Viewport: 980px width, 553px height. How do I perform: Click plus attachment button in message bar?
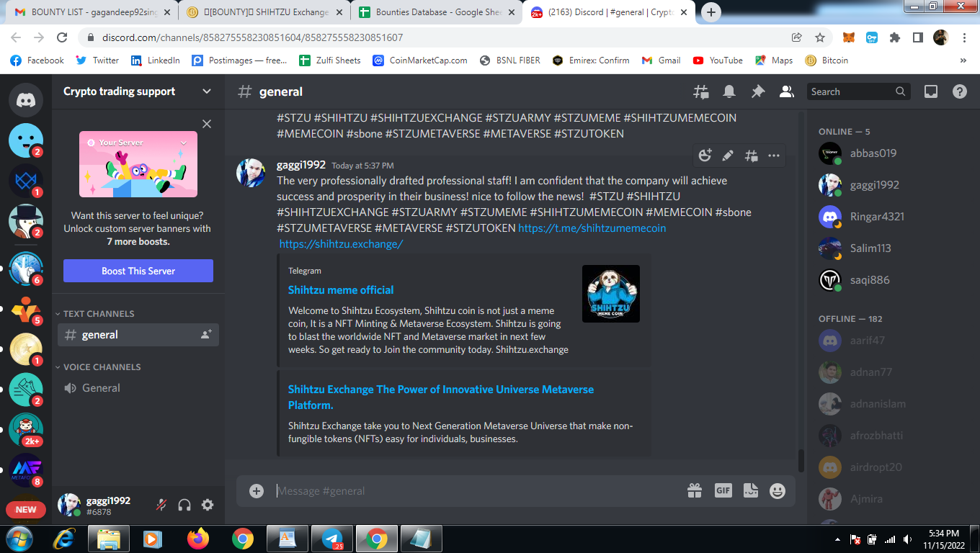pyautogui.click(x=257, y=490)
